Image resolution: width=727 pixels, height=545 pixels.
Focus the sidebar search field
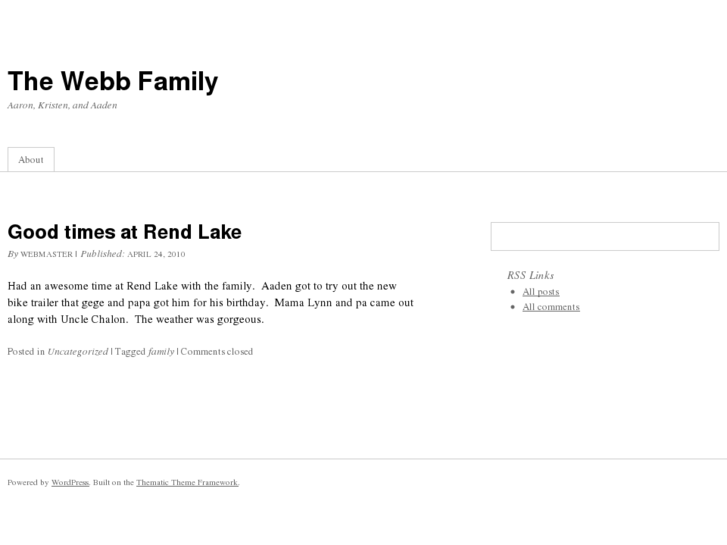pyautogui.click(x=604, y=236)
